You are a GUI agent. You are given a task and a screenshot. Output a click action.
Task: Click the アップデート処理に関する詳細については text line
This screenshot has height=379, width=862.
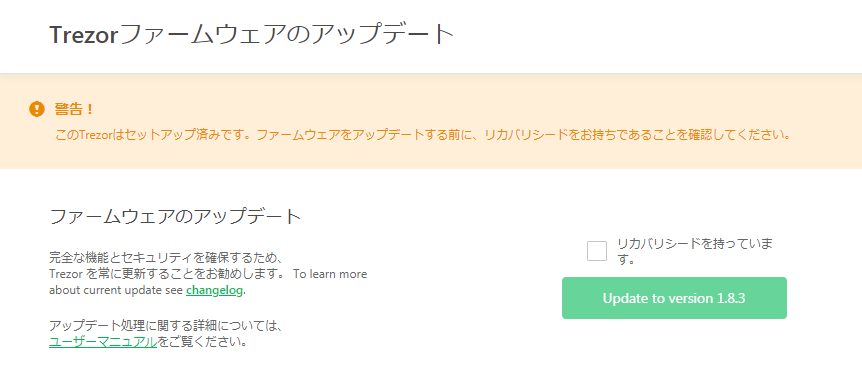(x=165, y=326)
